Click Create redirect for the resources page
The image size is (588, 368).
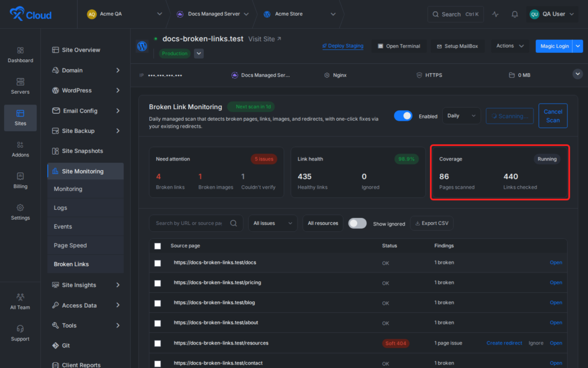coord(504,343)
